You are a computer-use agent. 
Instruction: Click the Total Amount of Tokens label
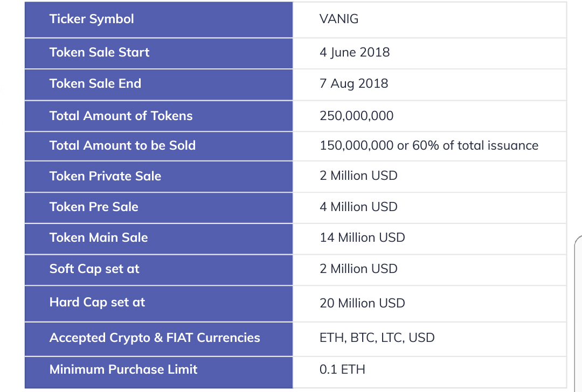121,116
